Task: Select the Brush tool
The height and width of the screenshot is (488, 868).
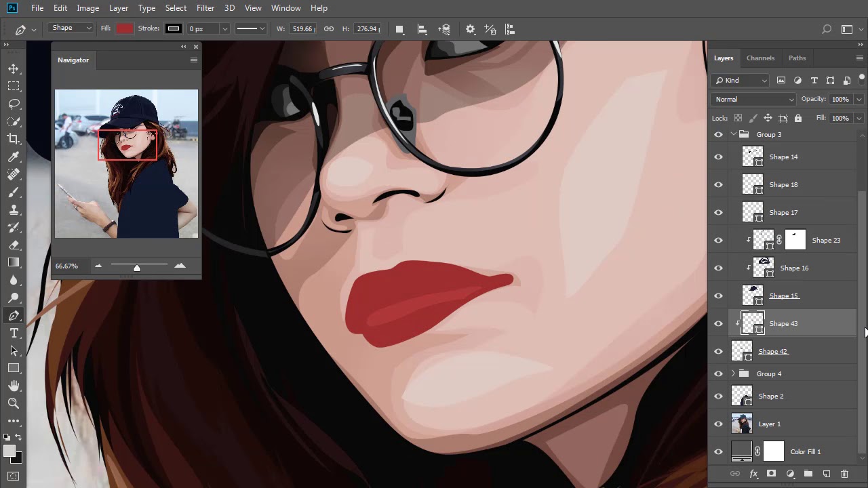Action: [x=14, y=192]
